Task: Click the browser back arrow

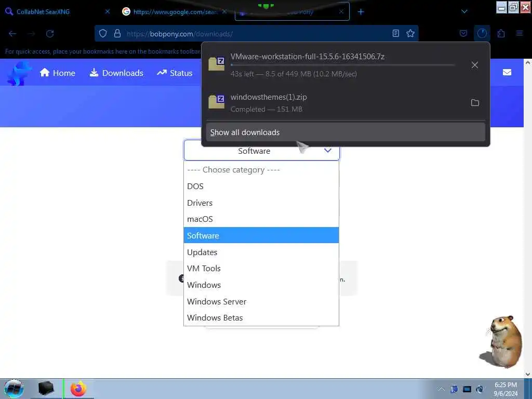Action: (x=12, y=34)
